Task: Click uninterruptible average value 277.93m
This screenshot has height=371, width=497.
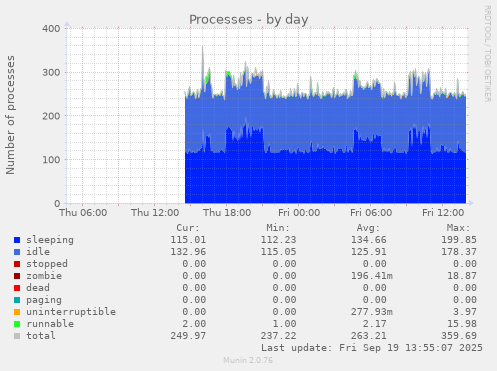Action: click(x=372, y=312)
